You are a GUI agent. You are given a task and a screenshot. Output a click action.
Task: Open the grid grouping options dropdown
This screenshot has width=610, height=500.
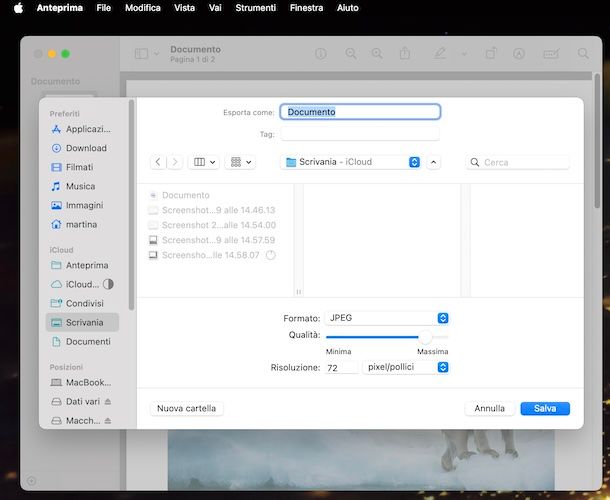(x=240, y=162)
